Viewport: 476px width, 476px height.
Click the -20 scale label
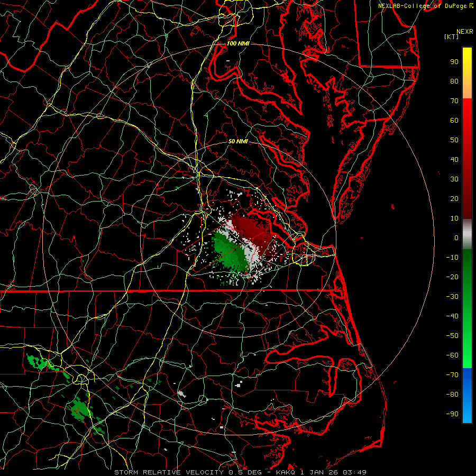(x=452, y=277)
